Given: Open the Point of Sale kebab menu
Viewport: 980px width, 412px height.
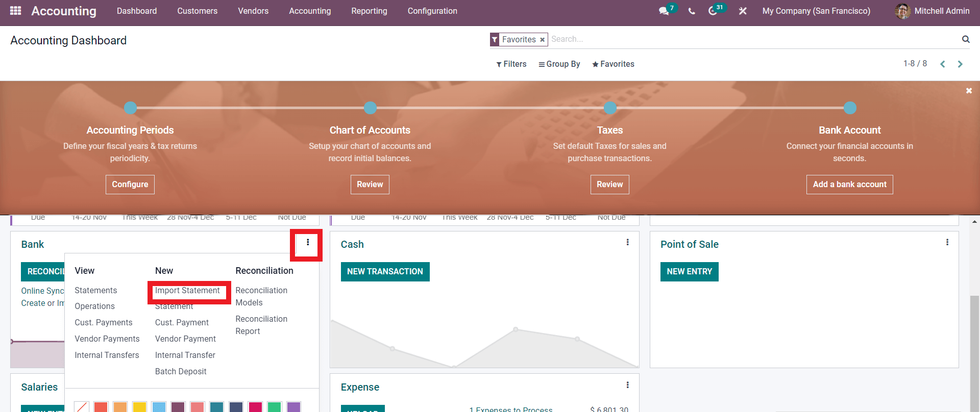Looking at the screenshot, I should (x=947, y=243).
